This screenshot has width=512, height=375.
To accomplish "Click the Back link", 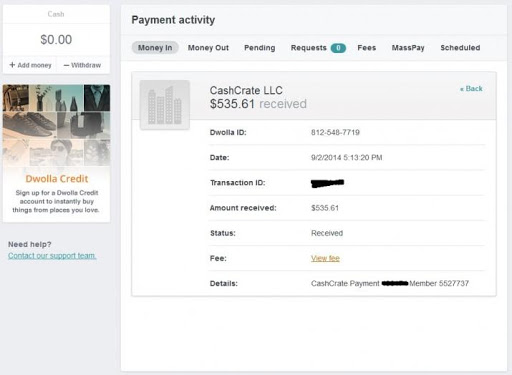I will 471,89.
